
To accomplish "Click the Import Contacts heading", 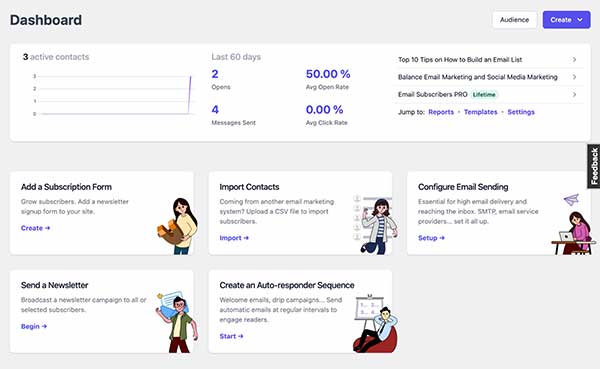I will click(x=249, y=187).
